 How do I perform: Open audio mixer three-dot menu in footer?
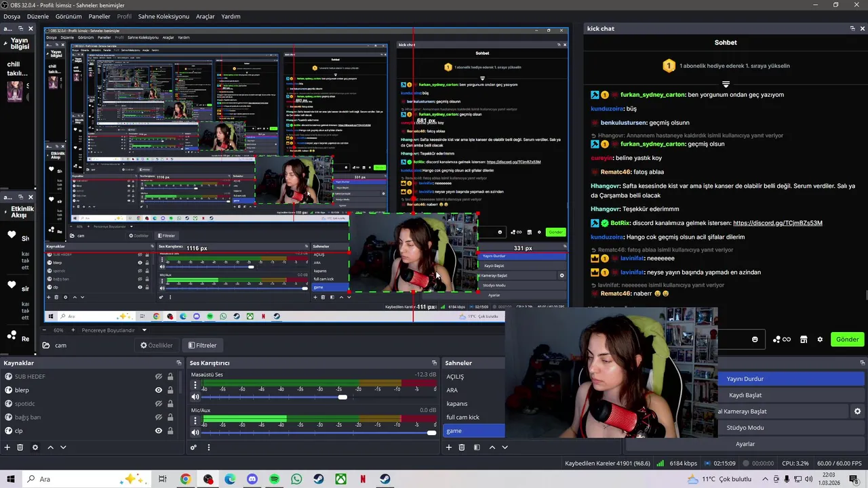(208, 447)
